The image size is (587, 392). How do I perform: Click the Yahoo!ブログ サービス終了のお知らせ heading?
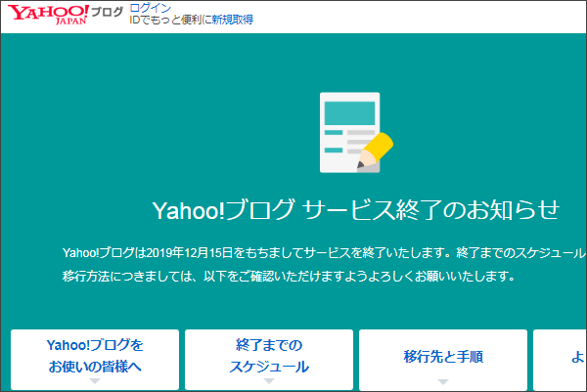[x=356, y=210]
